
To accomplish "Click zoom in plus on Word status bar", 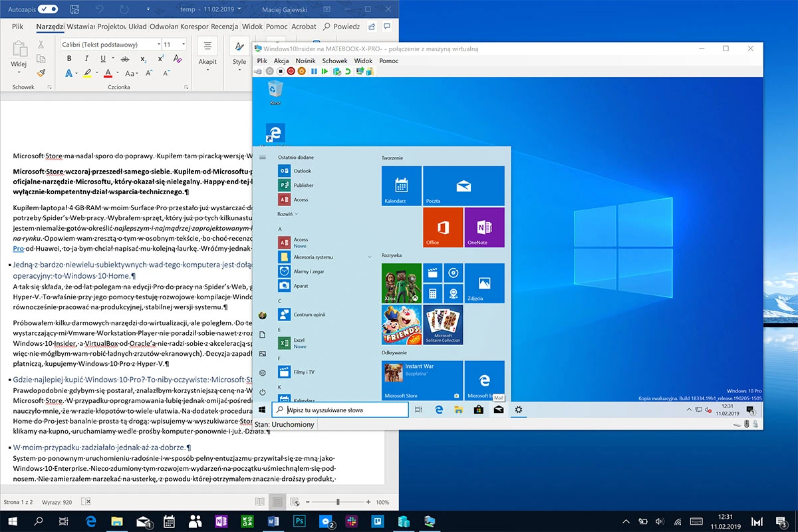I will click(368, 502).
